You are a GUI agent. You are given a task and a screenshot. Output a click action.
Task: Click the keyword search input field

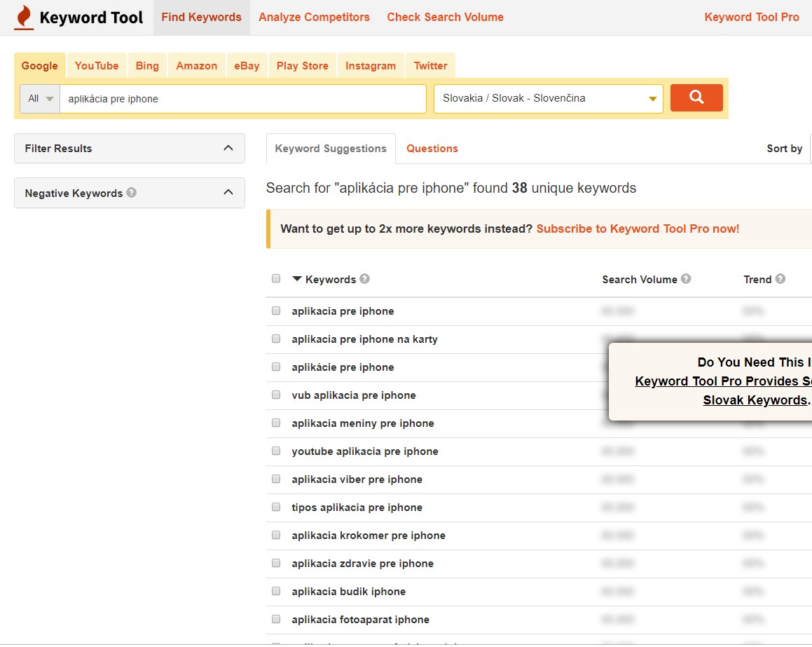(243, 98)
